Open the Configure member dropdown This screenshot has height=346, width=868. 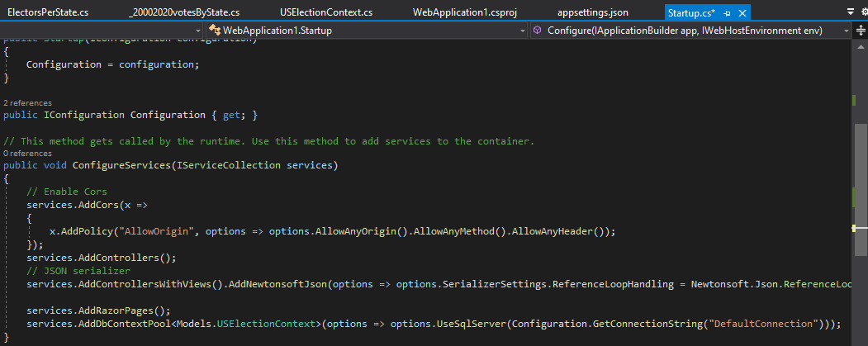(x=847, y=31)
